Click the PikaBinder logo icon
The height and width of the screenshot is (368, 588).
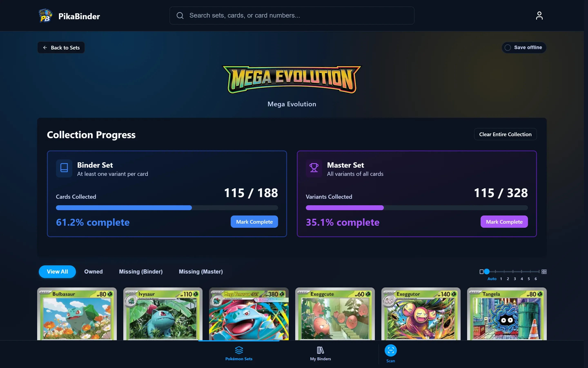click(x=46, y=16)
